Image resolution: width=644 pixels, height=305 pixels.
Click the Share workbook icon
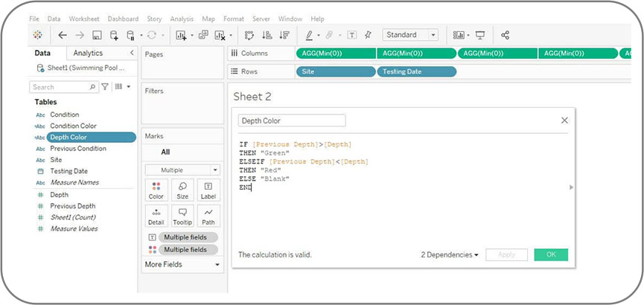(506, 35)
